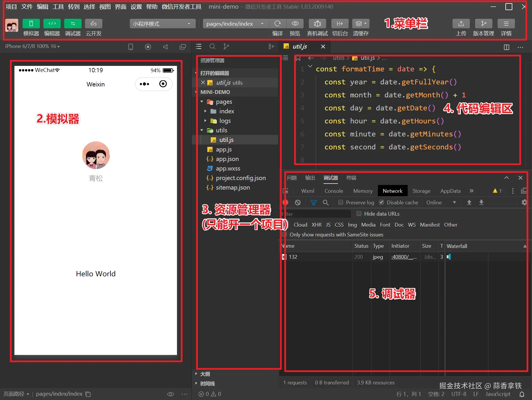This screenshot has height=400, width=532.
Task: Click the 上传 upload button
Action: click(461, 24)
